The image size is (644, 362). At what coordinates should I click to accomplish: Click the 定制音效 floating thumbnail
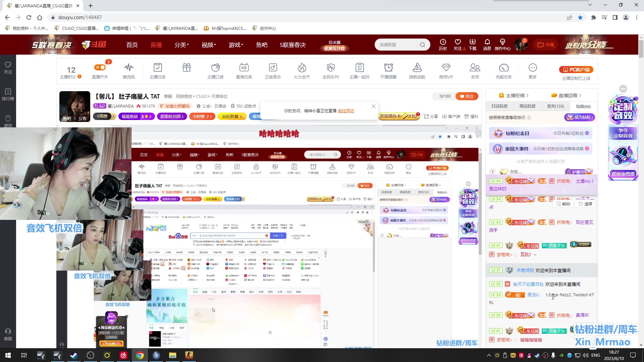click(623, 110)
